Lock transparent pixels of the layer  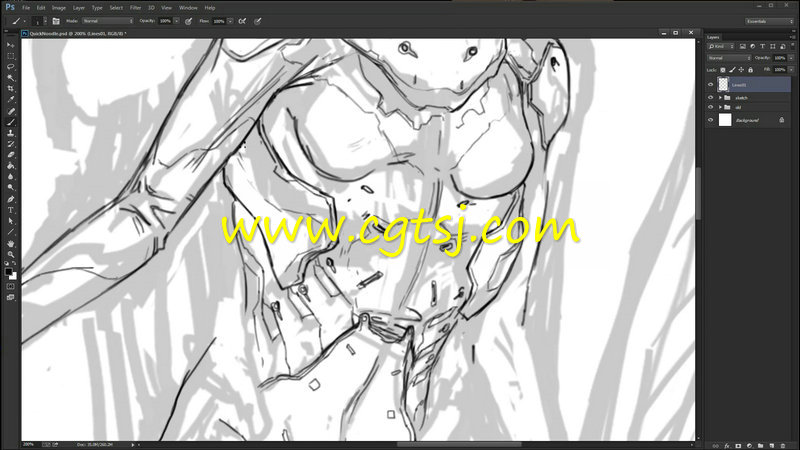[722, 70]
